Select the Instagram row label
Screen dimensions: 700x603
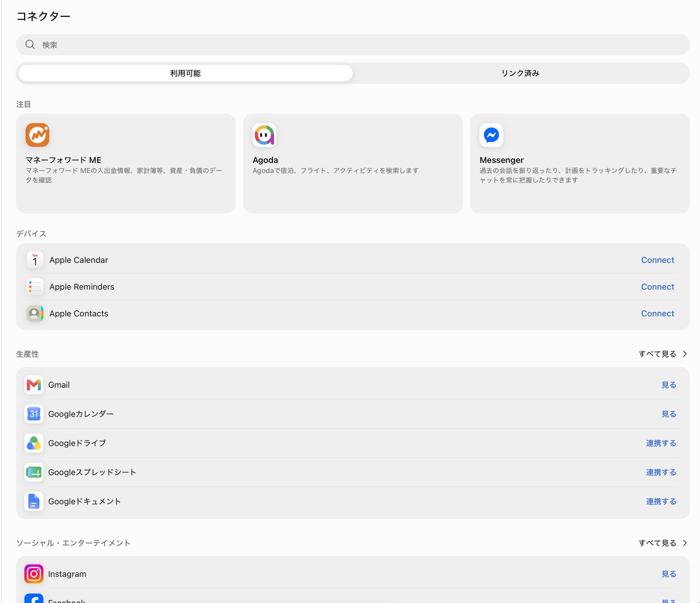coord(67,574)
